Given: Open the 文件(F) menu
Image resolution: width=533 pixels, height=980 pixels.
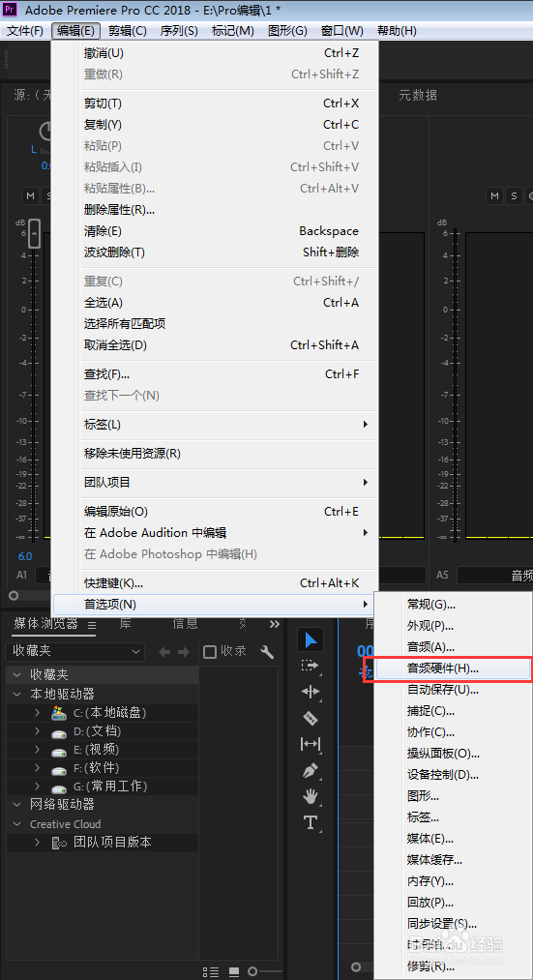Looking at the screenshot, I should click(x=25, y=31).
